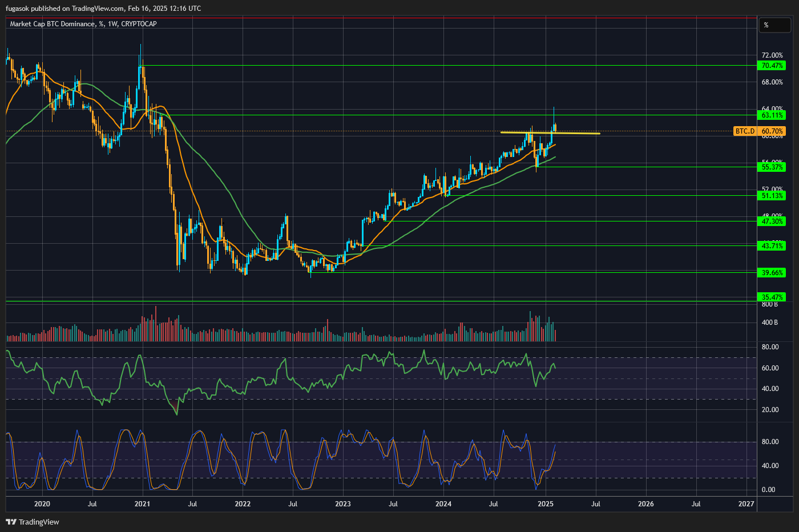Click the 35.47% price level label

[772, 297]
